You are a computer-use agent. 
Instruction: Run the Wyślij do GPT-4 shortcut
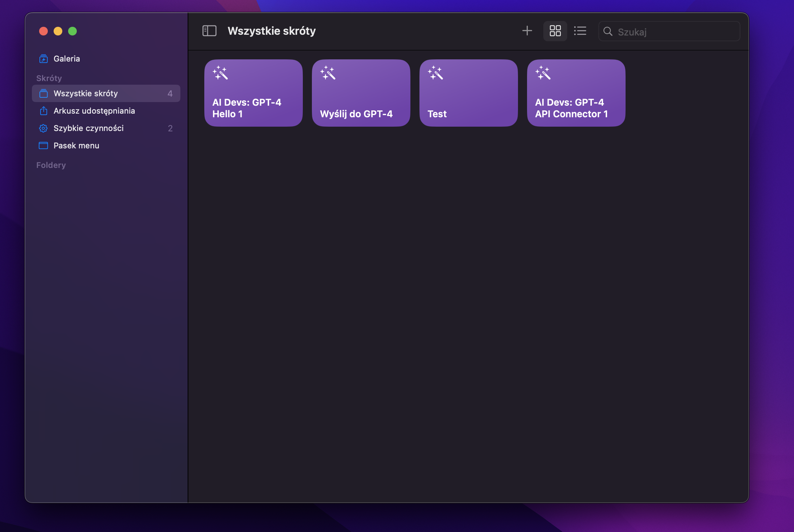pos(361,93)
